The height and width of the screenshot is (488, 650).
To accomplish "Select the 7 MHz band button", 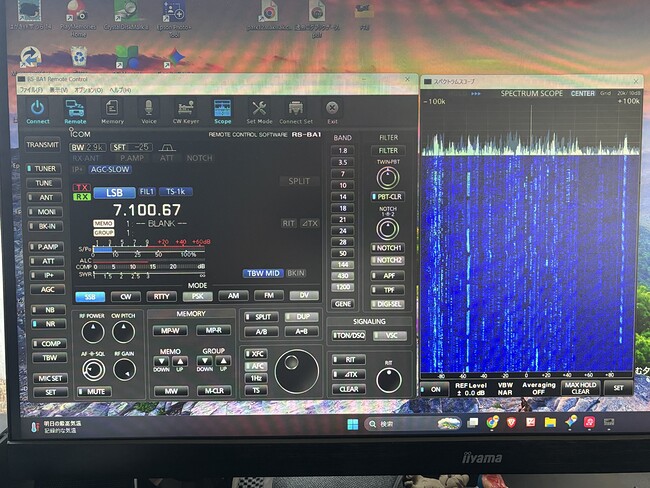I will pyautogui.click(x=343, y=174).
